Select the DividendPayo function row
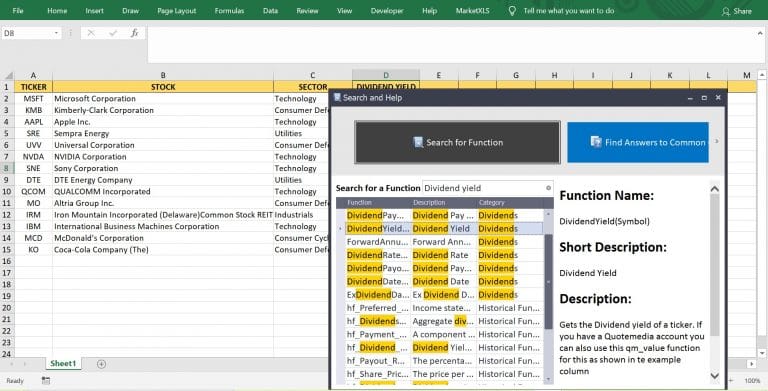This screenshot has width=768, height=391. 444,268
